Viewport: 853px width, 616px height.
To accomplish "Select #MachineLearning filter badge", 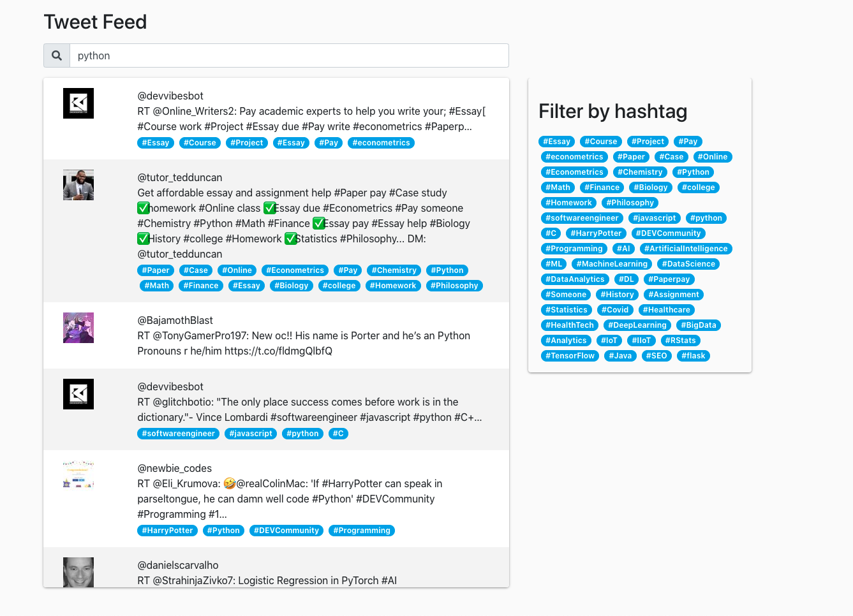I will coord(612,264).
